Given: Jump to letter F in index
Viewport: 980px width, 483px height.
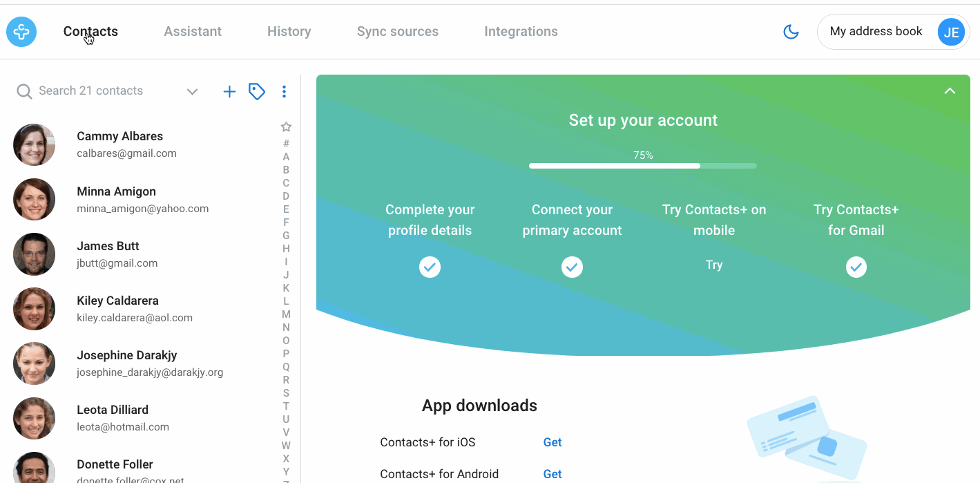Looking at the screenshot, I should (x=286, y=222).
